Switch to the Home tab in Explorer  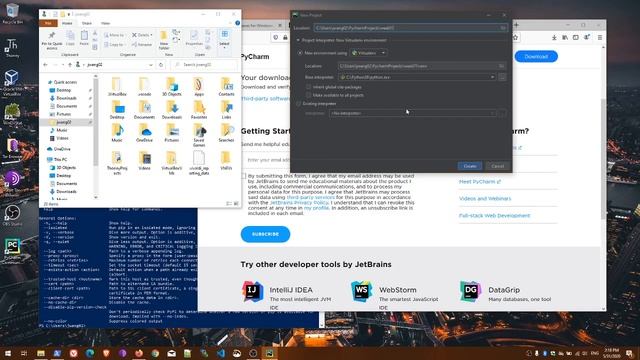tap(67, 23)
